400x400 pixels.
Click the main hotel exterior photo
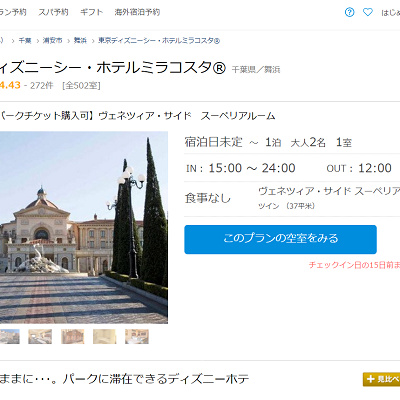(84, 227)
